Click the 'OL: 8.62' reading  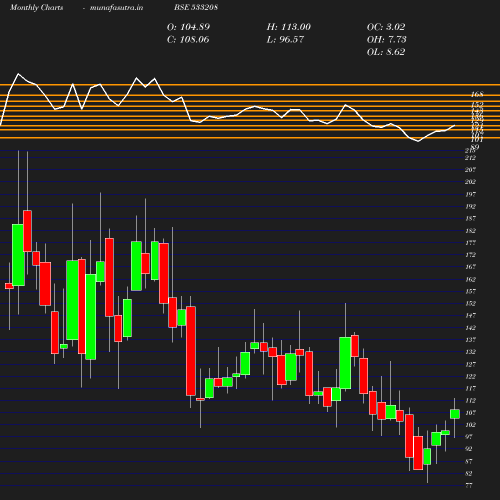pyautogui.click(x=386, y=52)
